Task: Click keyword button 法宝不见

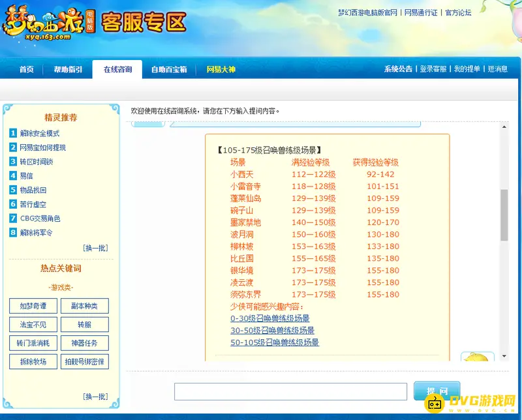Action: [33, 325]
